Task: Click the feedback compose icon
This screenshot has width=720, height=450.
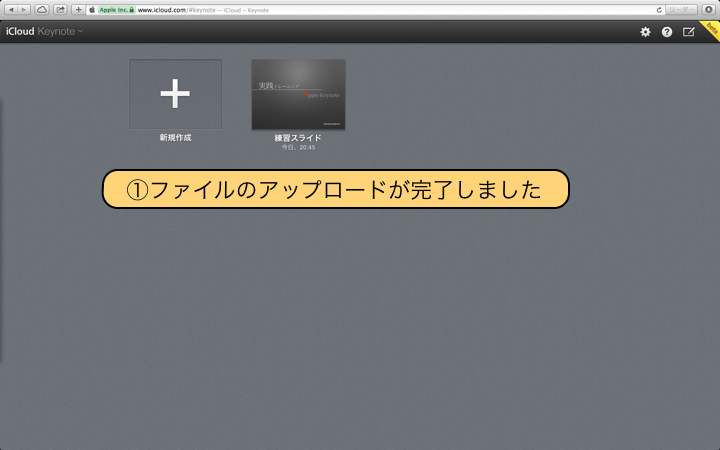Action: click(x=688, y=32)
